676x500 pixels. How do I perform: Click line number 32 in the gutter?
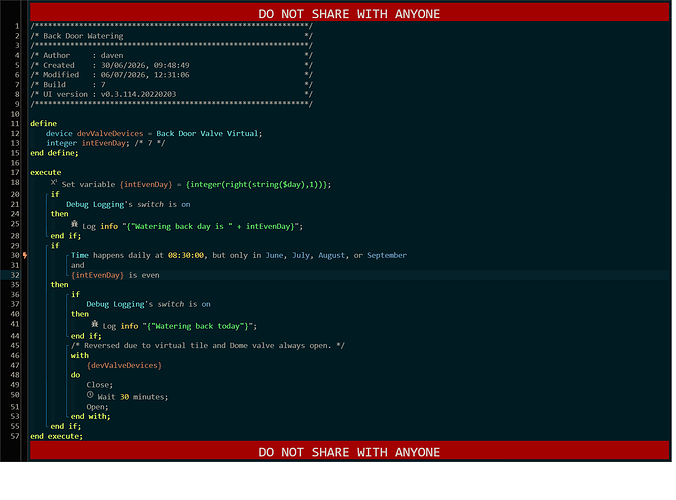tap(15, 275)
